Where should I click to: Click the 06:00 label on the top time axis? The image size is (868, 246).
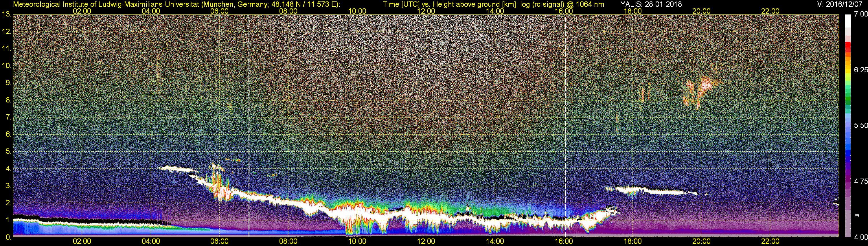(x=219, y=11)
